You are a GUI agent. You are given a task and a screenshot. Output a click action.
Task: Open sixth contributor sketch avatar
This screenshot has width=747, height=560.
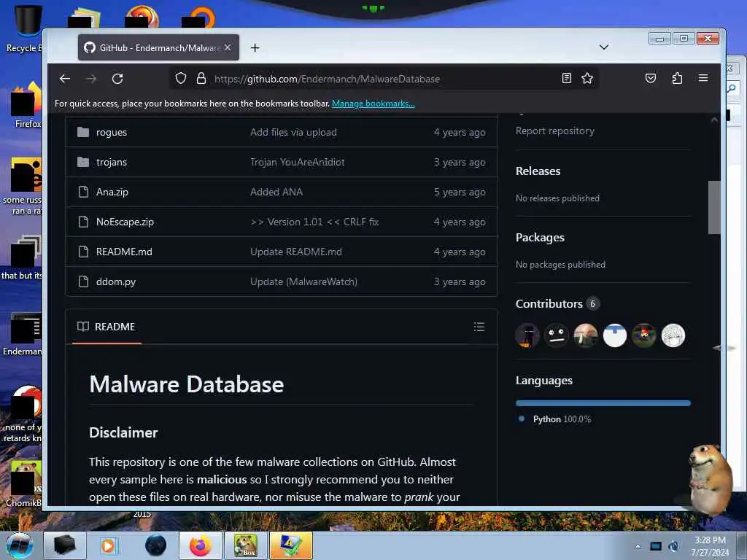point(673,335)
